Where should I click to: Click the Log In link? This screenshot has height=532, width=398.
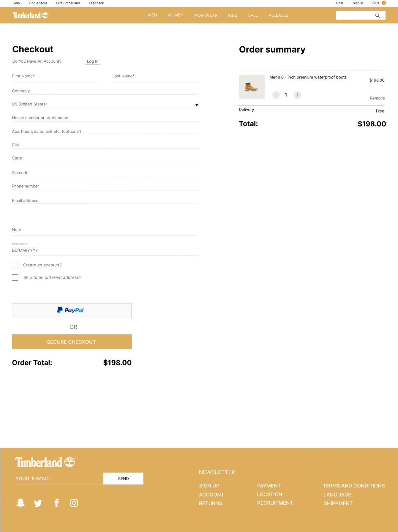92,61
